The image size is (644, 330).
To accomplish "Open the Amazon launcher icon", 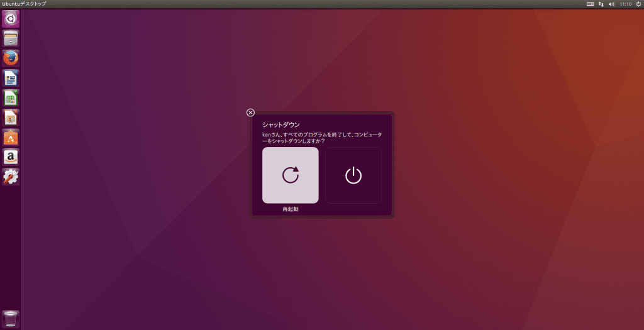I will (11, 157).
